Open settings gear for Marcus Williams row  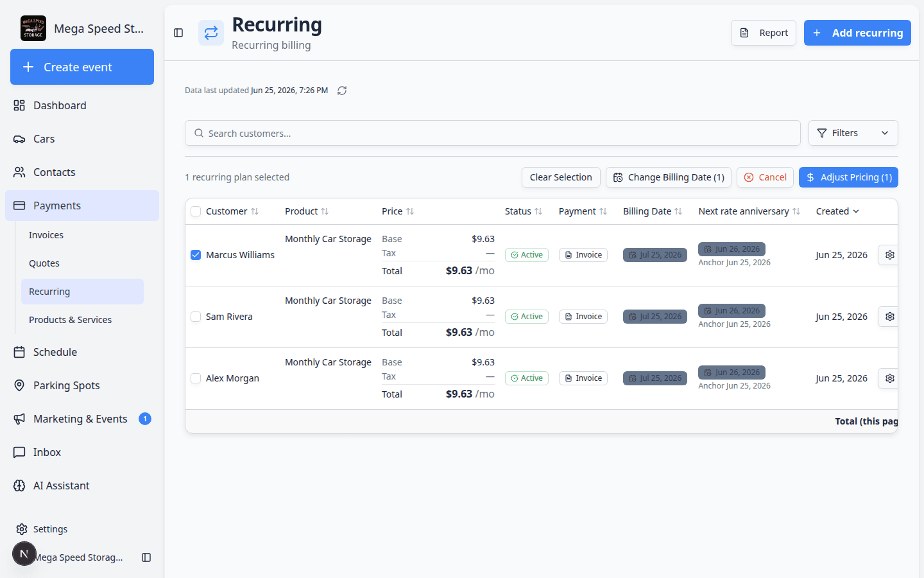pyautogui.click(x=889, y=255)
